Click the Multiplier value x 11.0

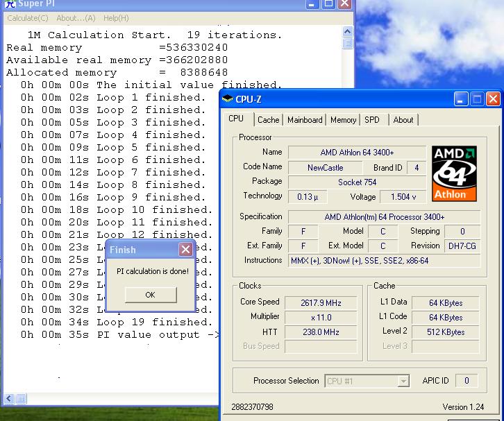coord(321,318)
